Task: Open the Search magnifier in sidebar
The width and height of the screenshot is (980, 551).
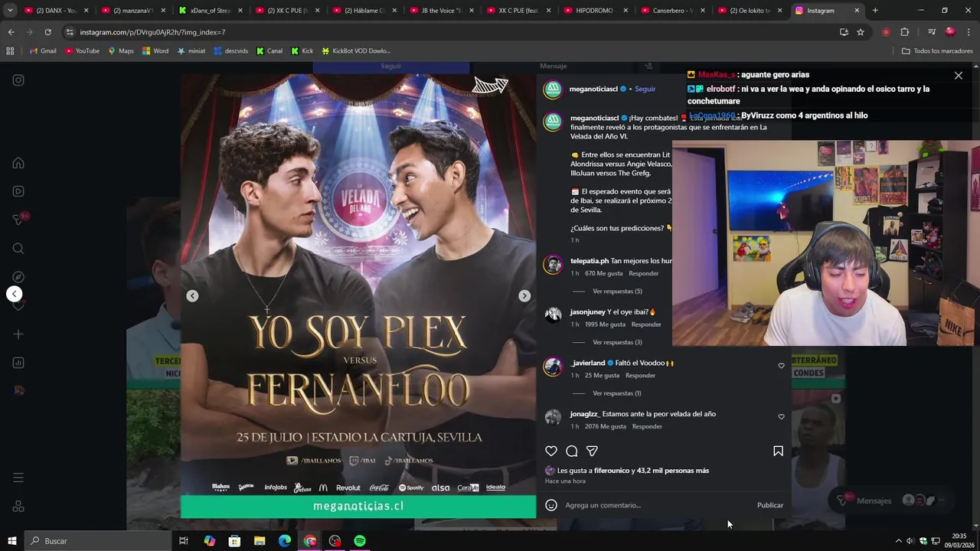Action: [x=18, y=249]
